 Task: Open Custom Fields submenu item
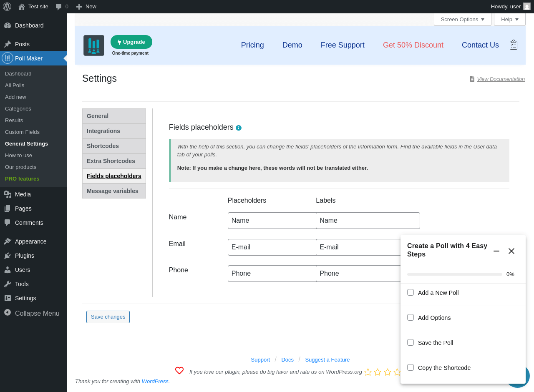pos(22,132)
